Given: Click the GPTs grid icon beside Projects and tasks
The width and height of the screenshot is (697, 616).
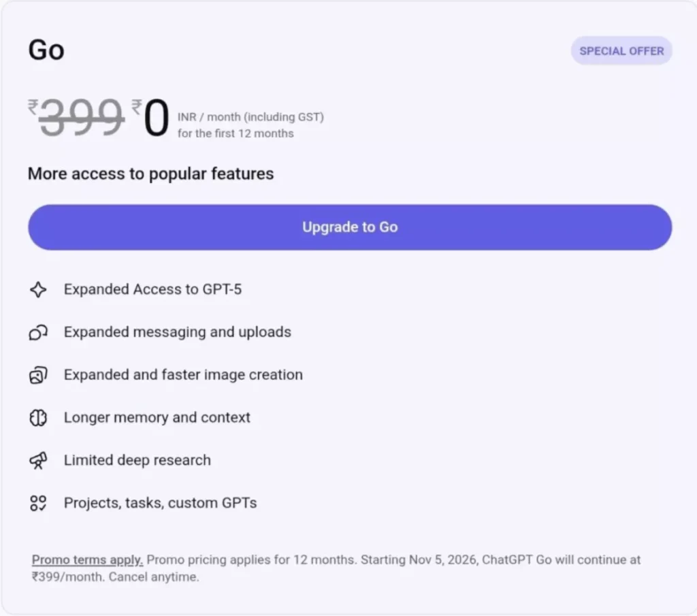Looking at the screenshot, I should (x=39, y=503).
